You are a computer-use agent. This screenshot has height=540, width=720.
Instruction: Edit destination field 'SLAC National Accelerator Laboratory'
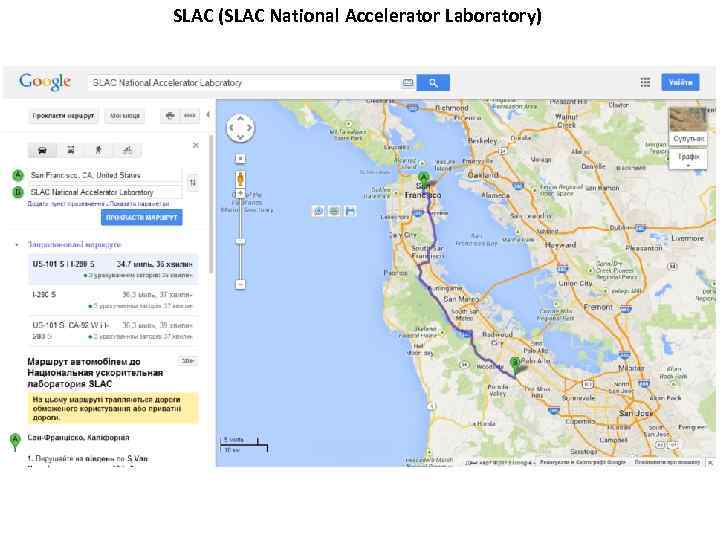coord(105,192)
